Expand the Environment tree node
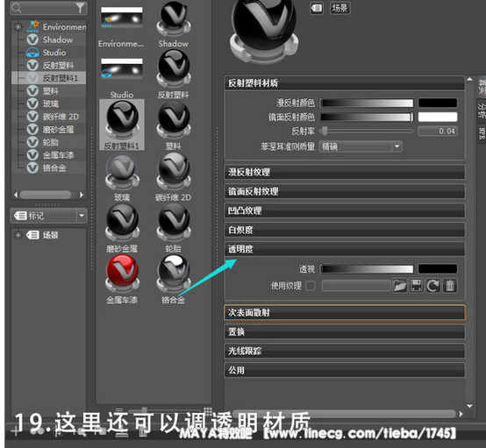Viewport: 486px width, 448px height. pyautogui.click(x=18, y=27)
